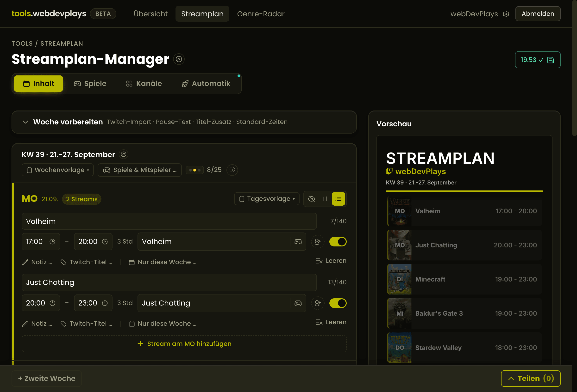Add co-player to Just Chatting stream
577x392 pixels.
318,303
